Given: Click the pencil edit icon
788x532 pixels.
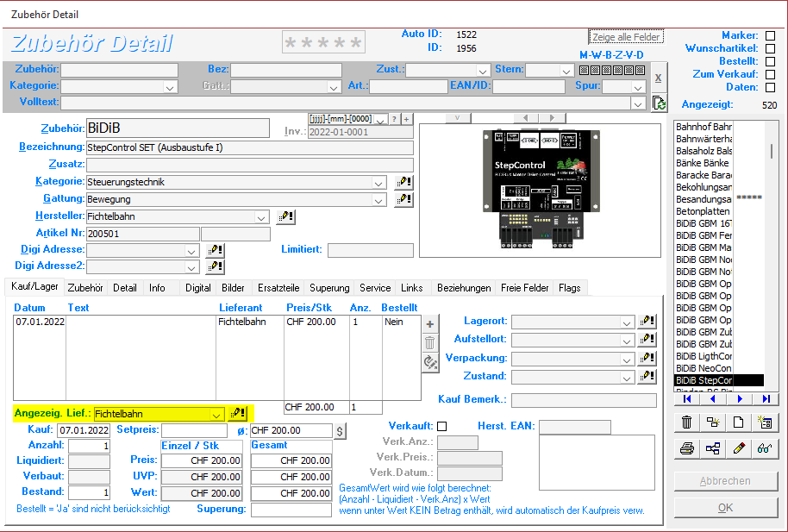Looking at the screenshot, I should pyautogui.click(x=738, y=448).
